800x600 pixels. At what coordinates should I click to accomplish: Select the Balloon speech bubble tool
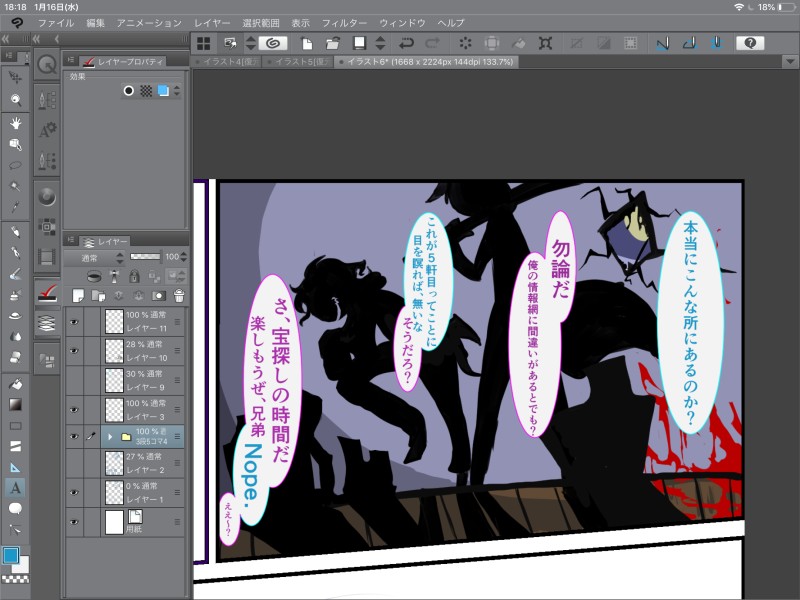[x=15, y=509]
